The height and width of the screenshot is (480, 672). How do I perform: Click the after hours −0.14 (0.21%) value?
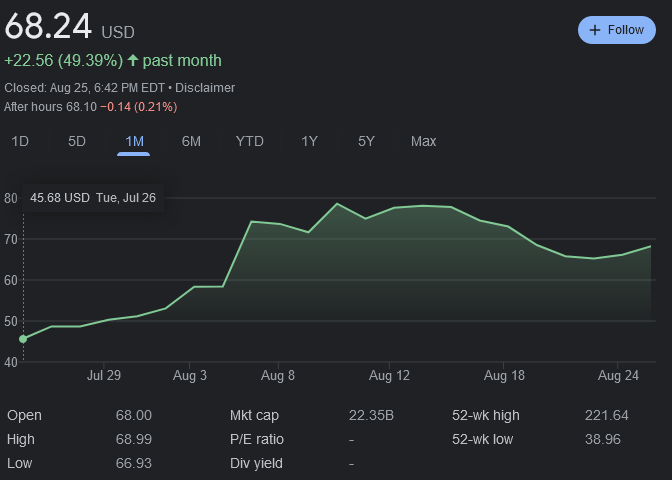[x=138, y=107]
